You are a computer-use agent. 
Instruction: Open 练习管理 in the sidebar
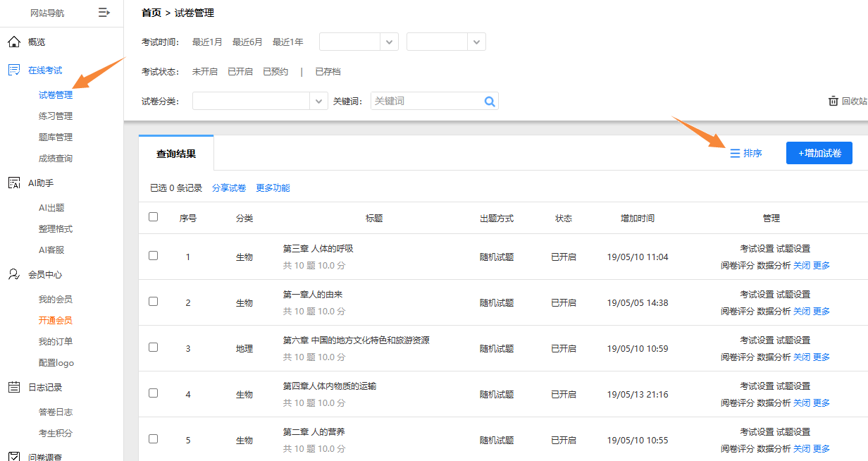[x=56, y=116]
